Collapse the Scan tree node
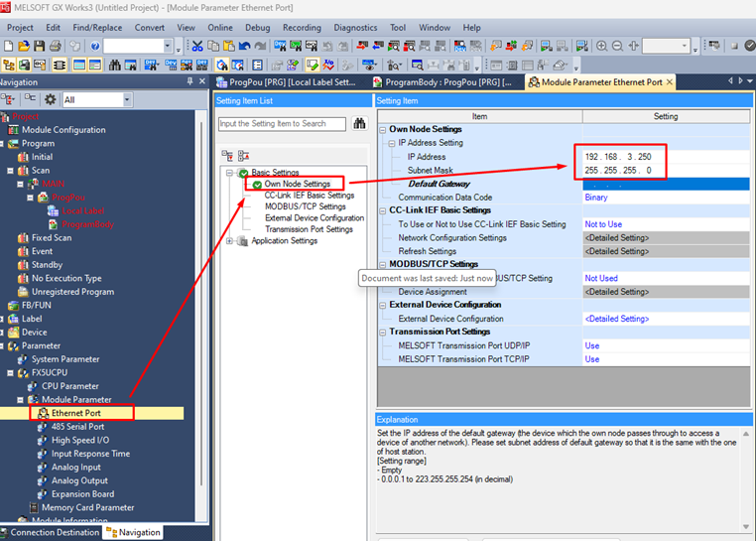Screen dimensions: 756x541 pos(10,171)
